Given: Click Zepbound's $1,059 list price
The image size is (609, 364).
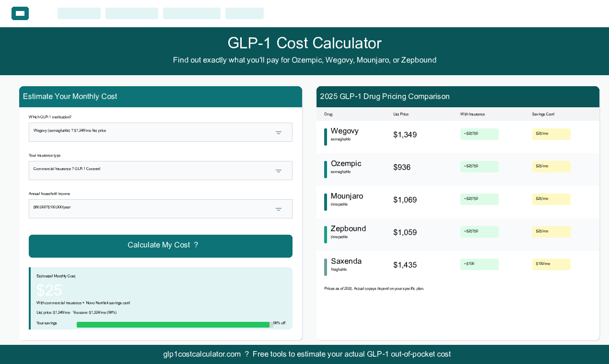Looking at the screenshot, I should tap(405, 233).
